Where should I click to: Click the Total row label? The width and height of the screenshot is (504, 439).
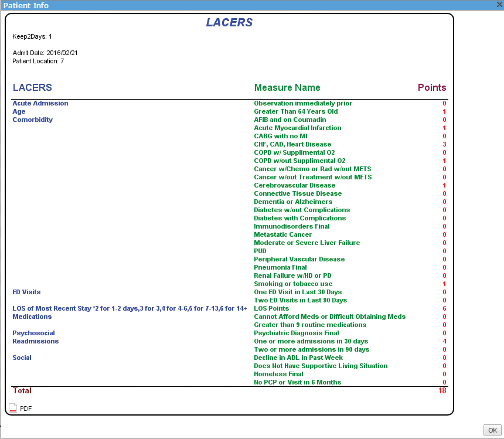click(22, 390)
